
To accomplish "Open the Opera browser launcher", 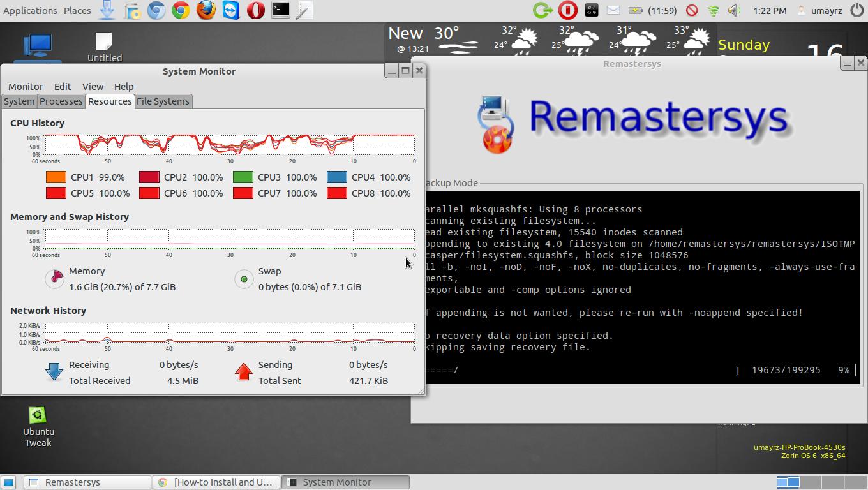I will (256, 10).
